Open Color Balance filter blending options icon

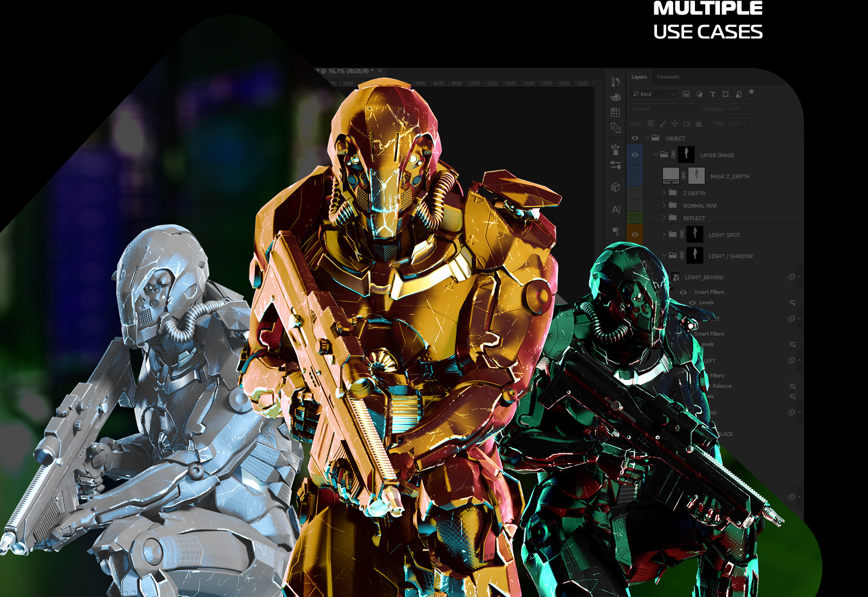click(793, 386)
